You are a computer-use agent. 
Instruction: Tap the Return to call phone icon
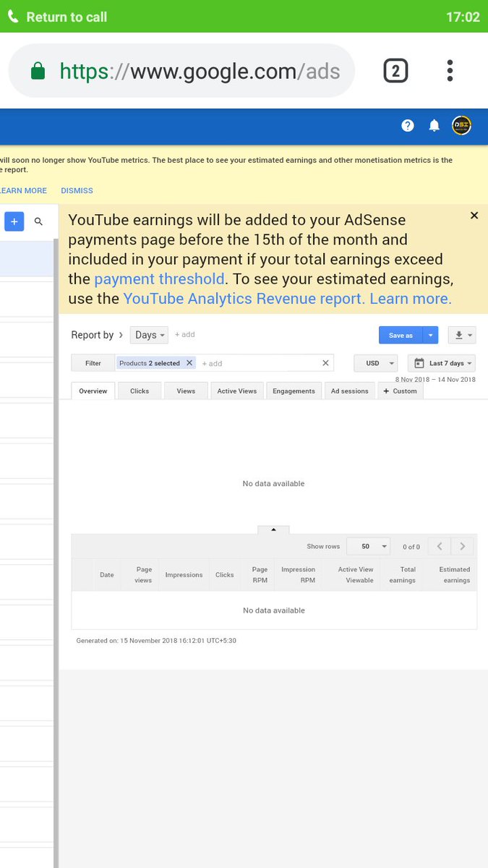pos(13,16)
